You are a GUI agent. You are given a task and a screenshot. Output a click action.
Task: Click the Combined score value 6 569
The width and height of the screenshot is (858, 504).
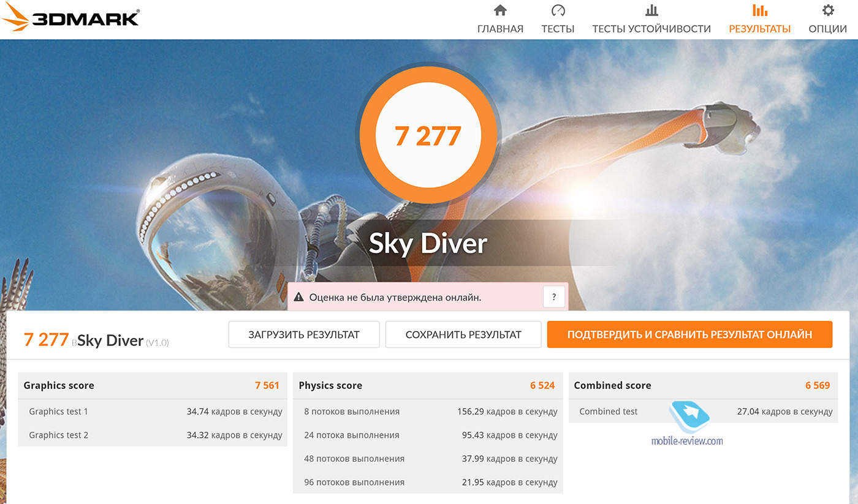(x=818, y=385)
